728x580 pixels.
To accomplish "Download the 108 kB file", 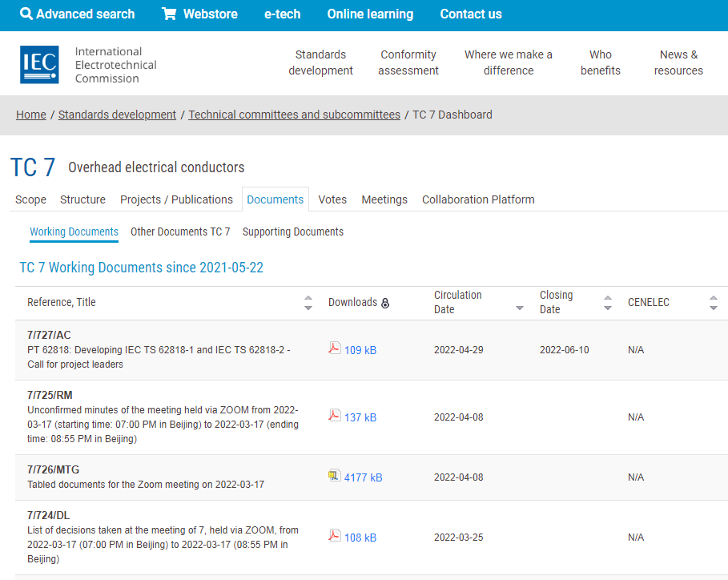I will (360, 538).
